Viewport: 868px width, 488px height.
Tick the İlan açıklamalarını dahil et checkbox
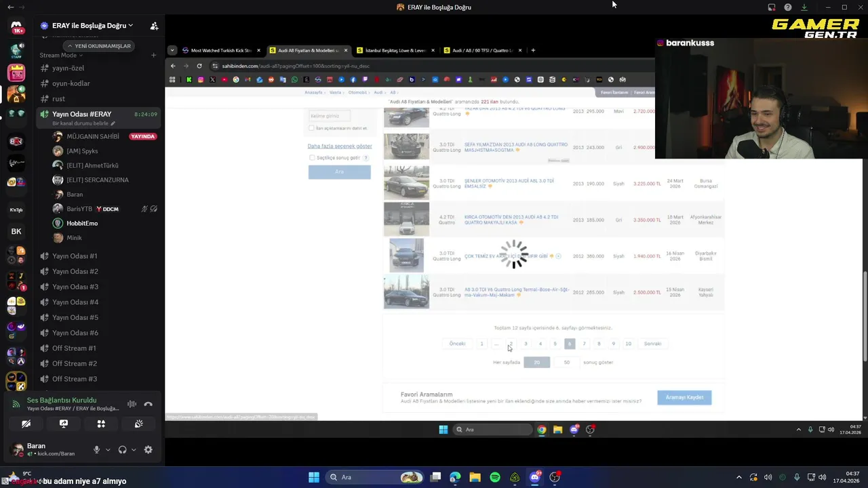click(311, 128)
